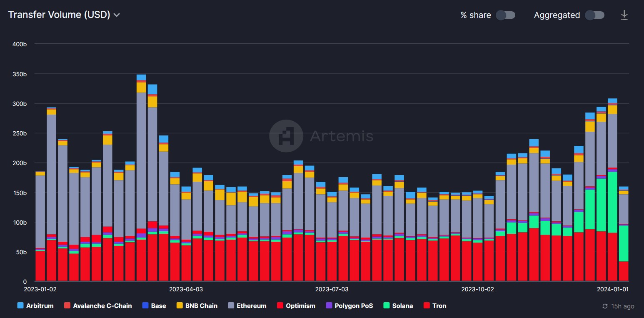Open the Transfer Volume (USD) dropdown
Viewport: 644px width, 318px height.
tap(64, 15)
